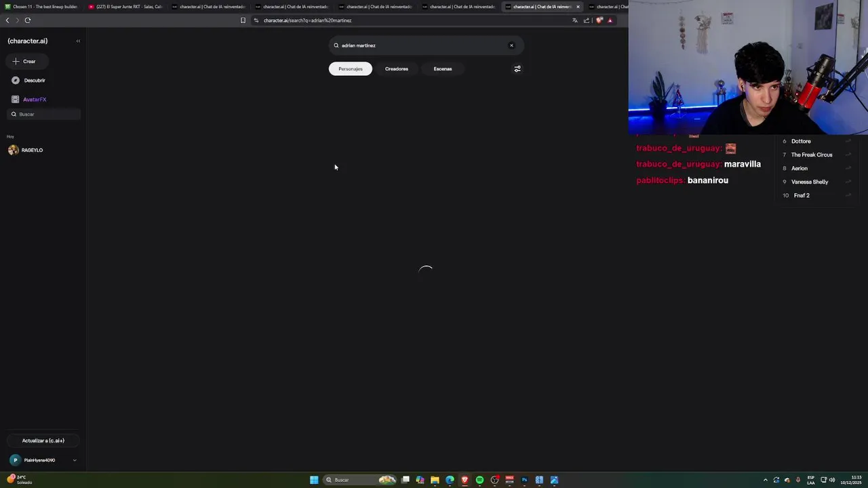Click the sidebar Buscar search field
The image size is (868, 488).
pos(44,114)
